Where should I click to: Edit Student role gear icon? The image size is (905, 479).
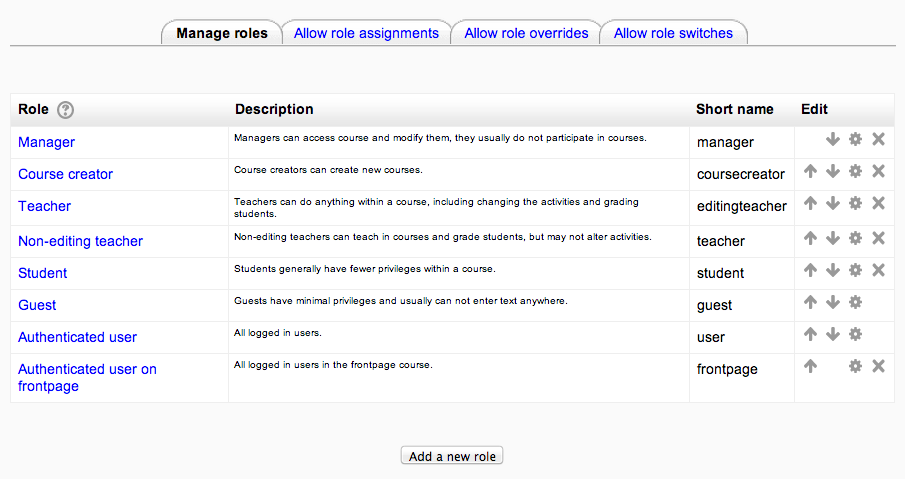coord(855,270)
